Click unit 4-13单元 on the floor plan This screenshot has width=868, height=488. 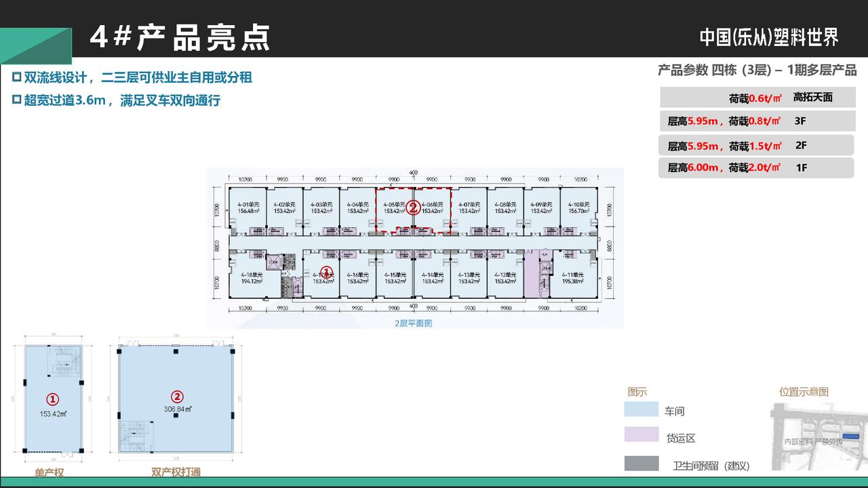[469, 273]
